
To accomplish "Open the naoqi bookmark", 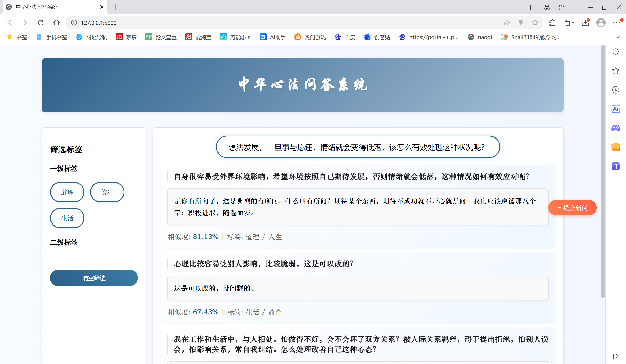I will pyautogui.click(x=480, y=37).
